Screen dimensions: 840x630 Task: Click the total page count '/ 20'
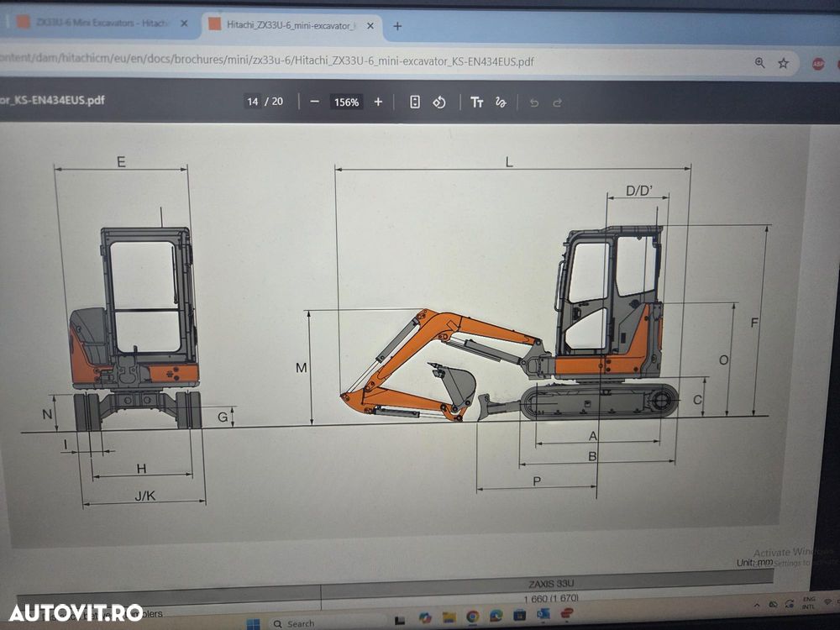274,102
